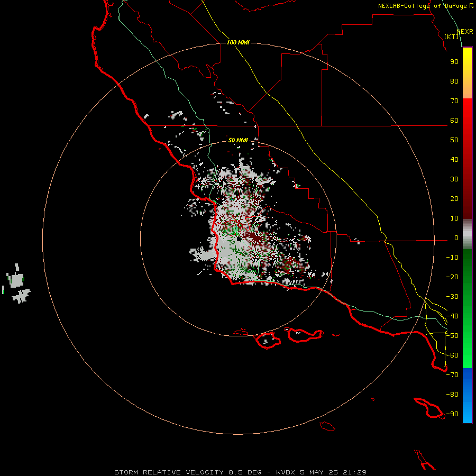Click the STORM RELATIVE VELOCITY caption words
This screenshot has width=476, height=476.
click(169, 472)
